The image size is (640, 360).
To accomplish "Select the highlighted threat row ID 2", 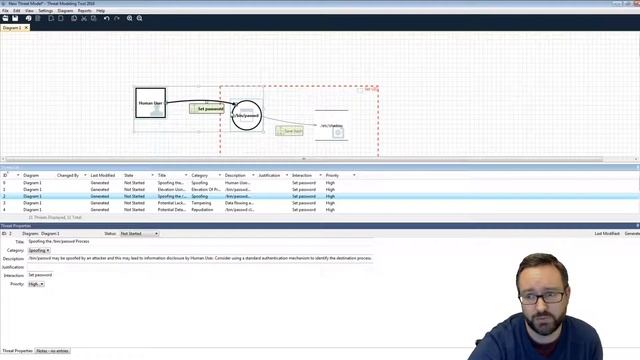I will [x=320, y=196].
